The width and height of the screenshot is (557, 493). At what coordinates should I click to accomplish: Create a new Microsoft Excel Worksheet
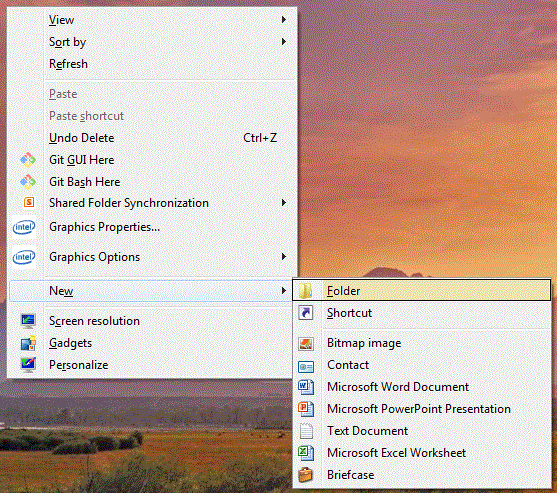click(422, 453)
